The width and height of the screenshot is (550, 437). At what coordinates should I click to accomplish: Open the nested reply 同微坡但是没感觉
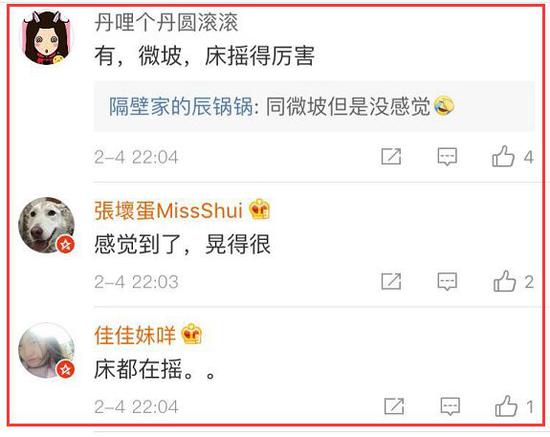[314, 106]
